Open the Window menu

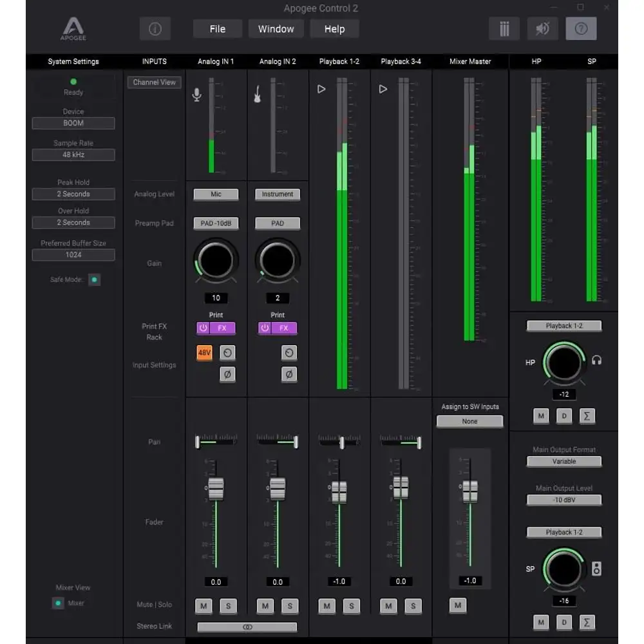point(276,29)
